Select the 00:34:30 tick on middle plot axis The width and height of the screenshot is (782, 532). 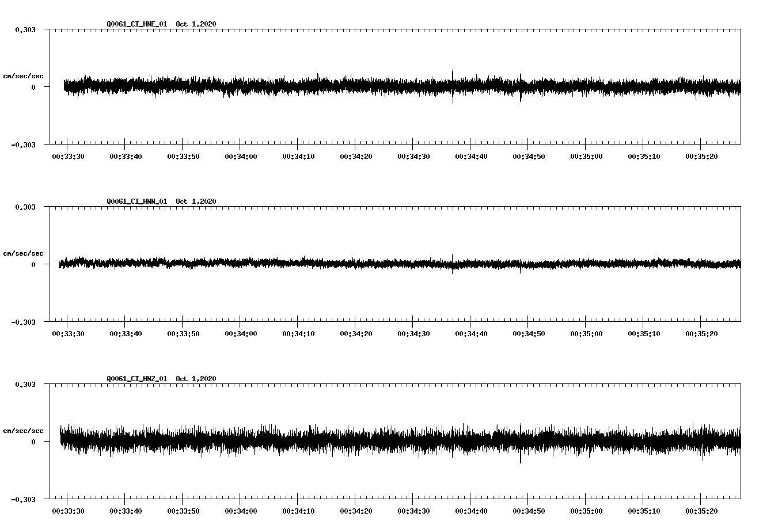(x=412, y=333)
